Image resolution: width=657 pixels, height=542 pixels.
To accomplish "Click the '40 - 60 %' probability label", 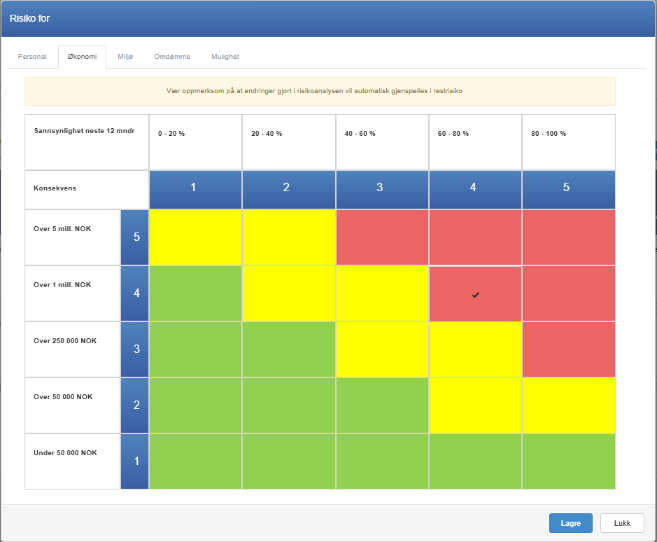I will (x=360, y=134).
